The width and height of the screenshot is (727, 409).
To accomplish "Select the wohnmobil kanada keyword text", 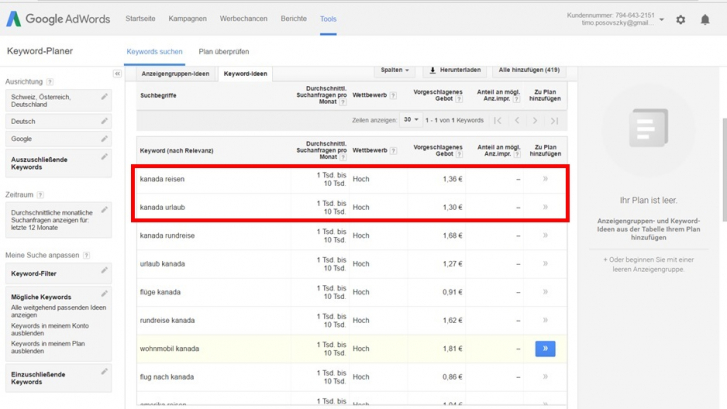I will point(169,349).
